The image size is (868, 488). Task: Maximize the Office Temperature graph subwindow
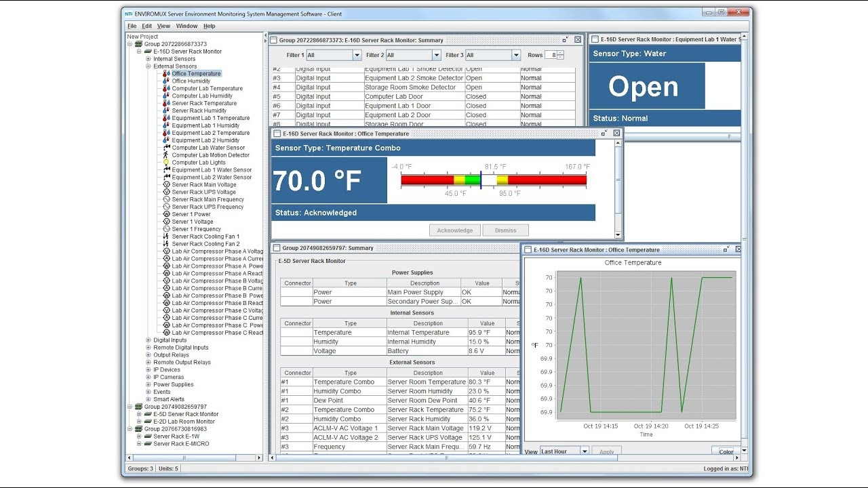[x=727, y=249]
